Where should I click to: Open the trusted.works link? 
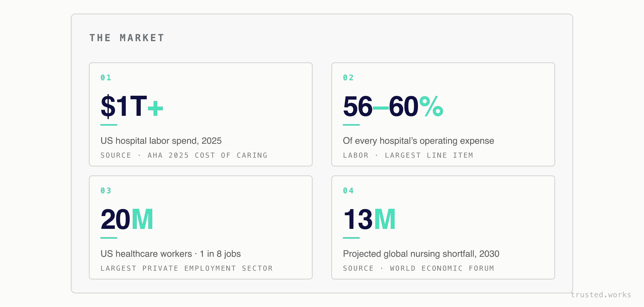coord(601,295)
